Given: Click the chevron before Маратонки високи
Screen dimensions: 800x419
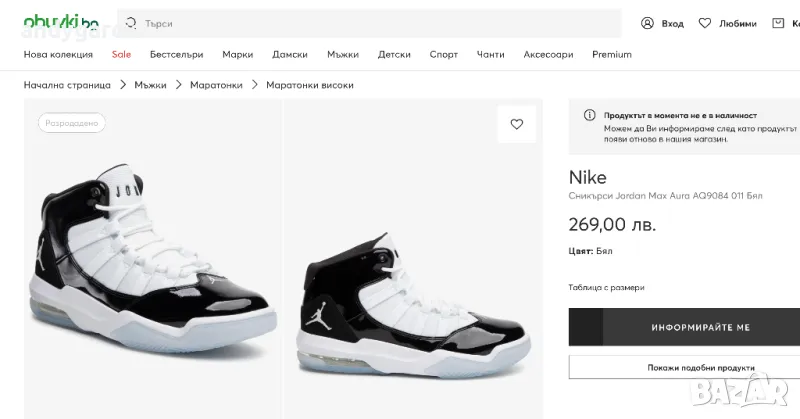Looking at the screenshot, I should coord(254,85).
